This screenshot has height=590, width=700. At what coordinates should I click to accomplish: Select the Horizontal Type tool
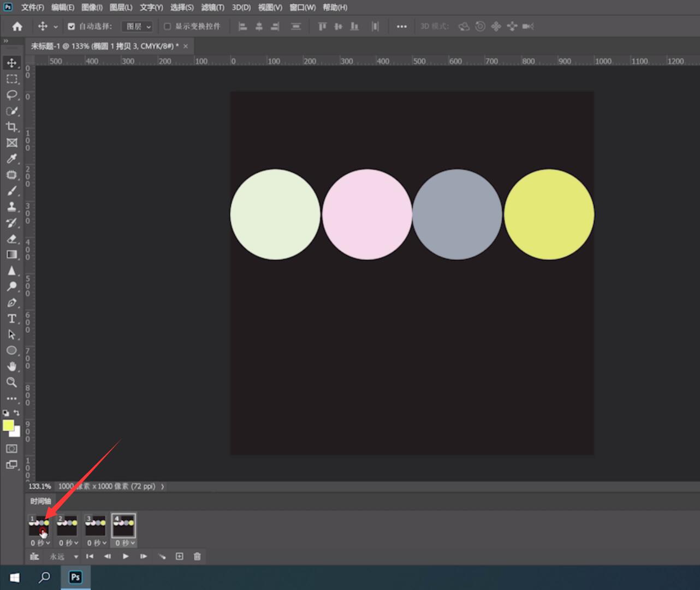11,318
